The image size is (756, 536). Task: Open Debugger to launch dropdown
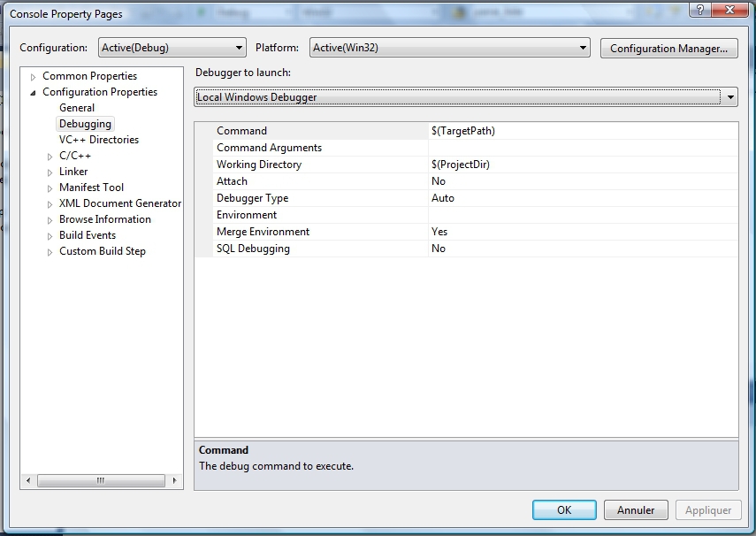(465, 97)
